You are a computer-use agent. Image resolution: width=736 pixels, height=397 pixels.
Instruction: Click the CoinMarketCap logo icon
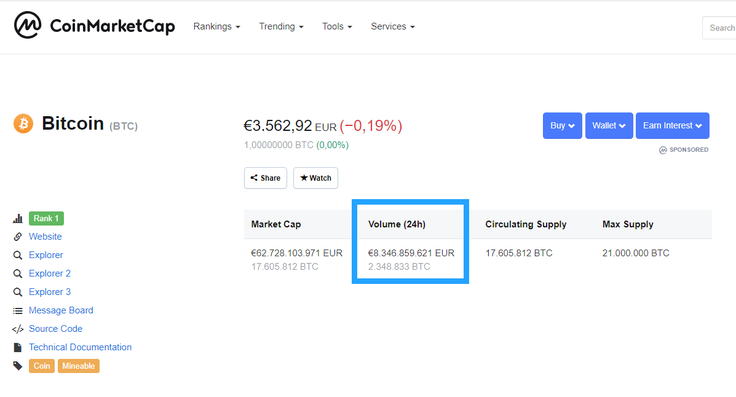pos(28,25)
